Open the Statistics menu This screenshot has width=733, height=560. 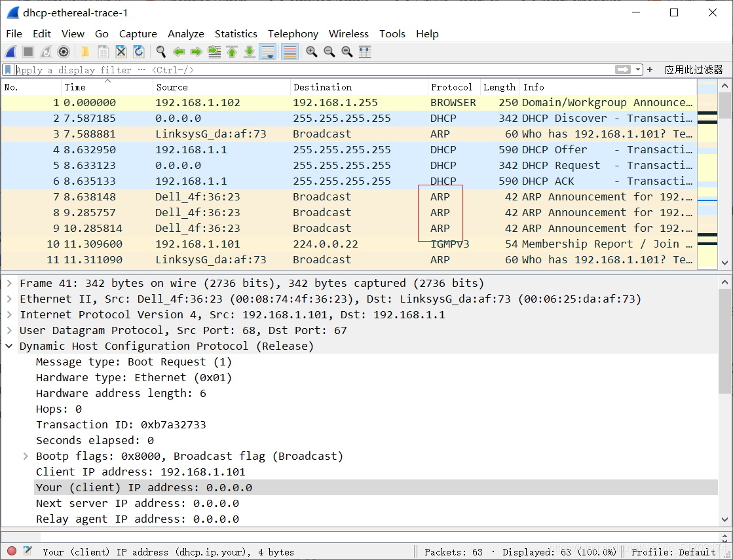click(236, 33)
